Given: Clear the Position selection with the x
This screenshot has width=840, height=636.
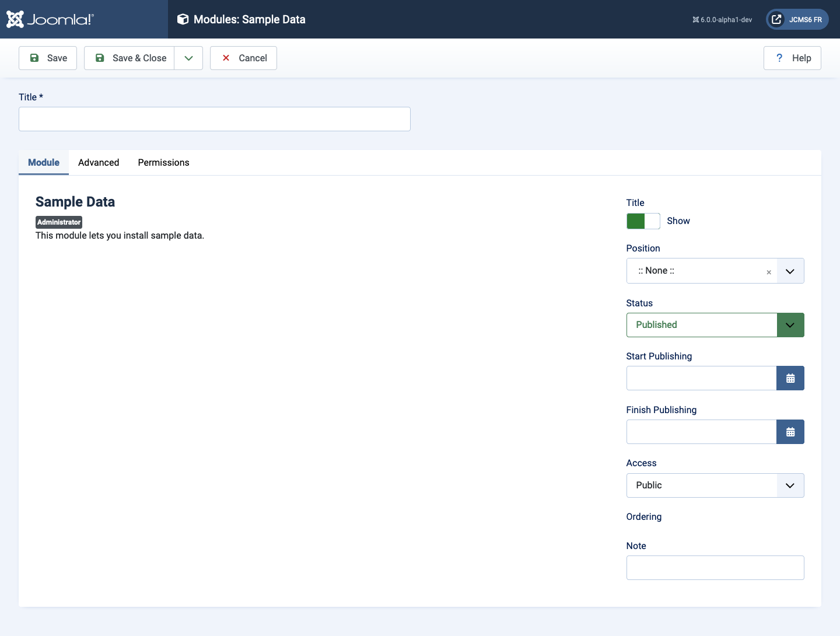Looking at the screenshot, I should click(x=769, y=272).
